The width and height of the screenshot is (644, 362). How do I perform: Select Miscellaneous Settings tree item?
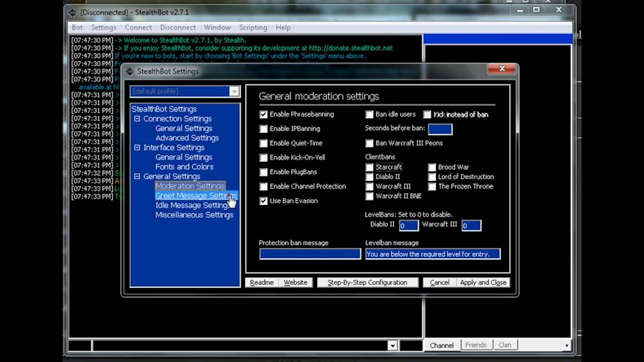click(194, 215)
